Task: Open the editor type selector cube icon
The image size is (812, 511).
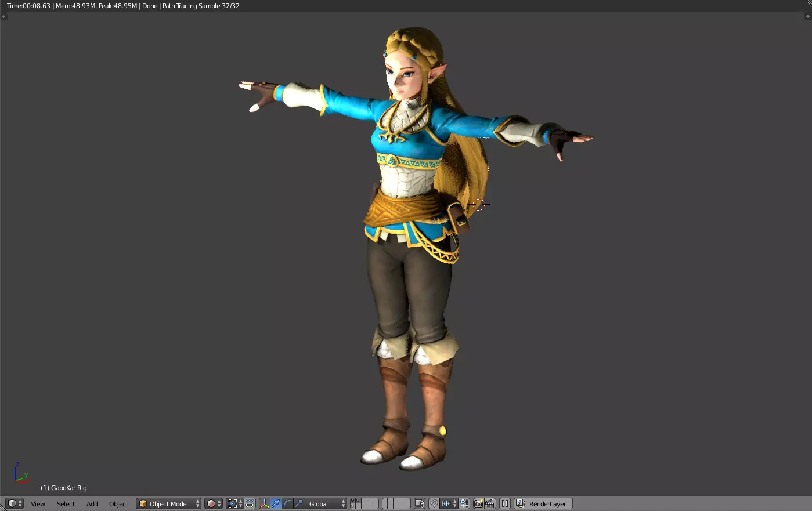Action: coord(15,503)
